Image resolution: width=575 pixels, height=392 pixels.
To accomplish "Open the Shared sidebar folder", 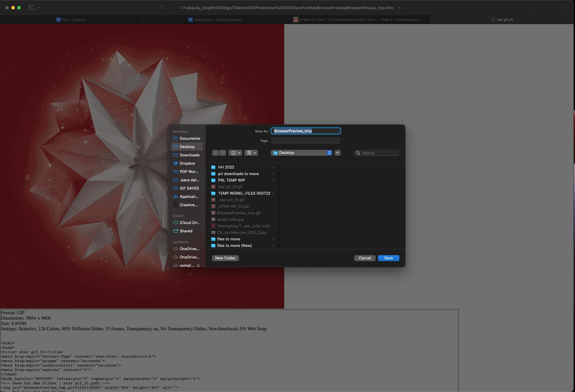I will [x=186, y=231].
